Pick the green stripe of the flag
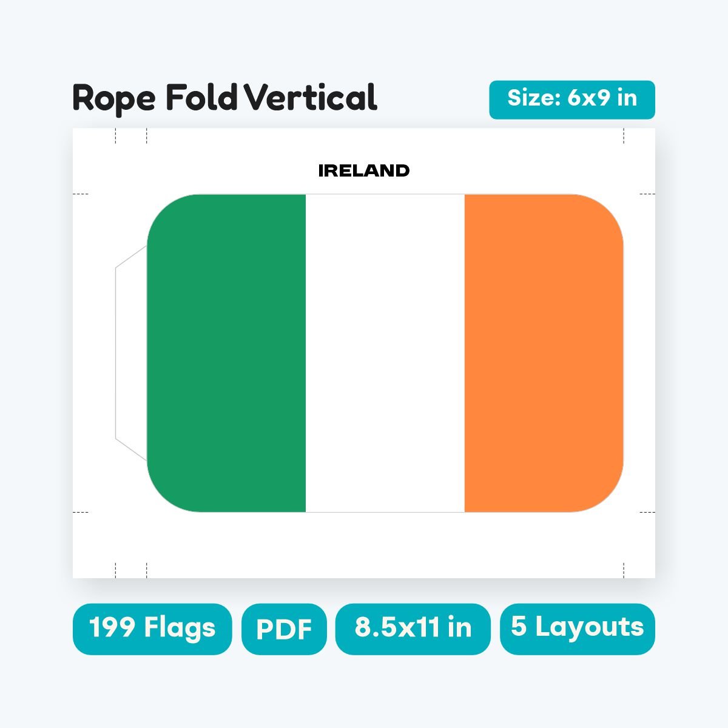728x728 pixels. [226, 353]
